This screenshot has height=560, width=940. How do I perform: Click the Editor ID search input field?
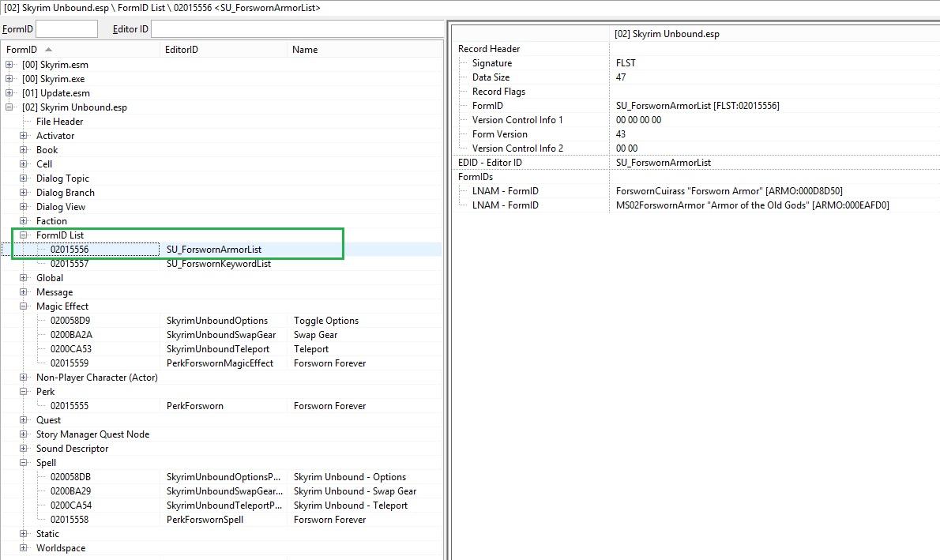point(297,28)
